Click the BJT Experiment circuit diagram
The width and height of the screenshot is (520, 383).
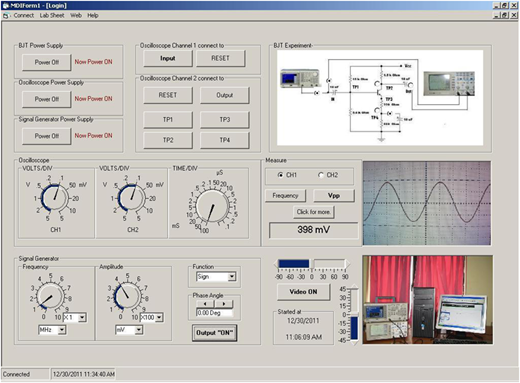pyautogui.click(x=380, y=98)
